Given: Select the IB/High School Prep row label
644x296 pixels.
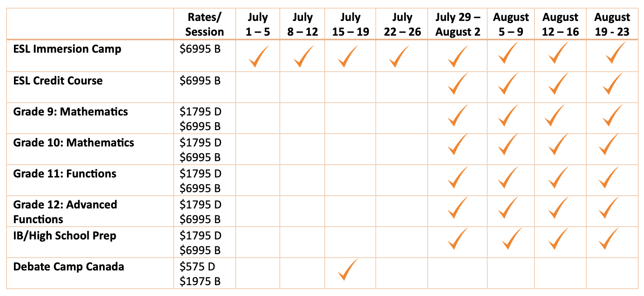Looking at the screenshot, I should [65, 236].
